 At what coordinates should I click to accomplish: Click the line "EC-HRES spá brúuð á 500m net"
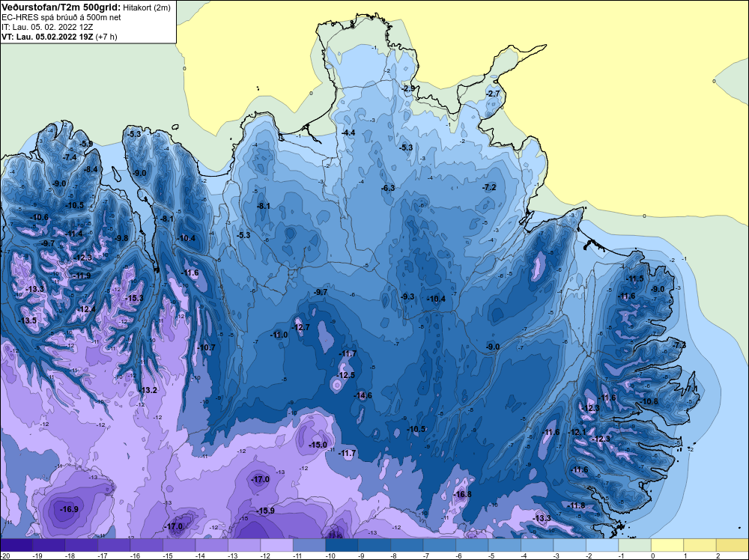[x=61, y=17]
